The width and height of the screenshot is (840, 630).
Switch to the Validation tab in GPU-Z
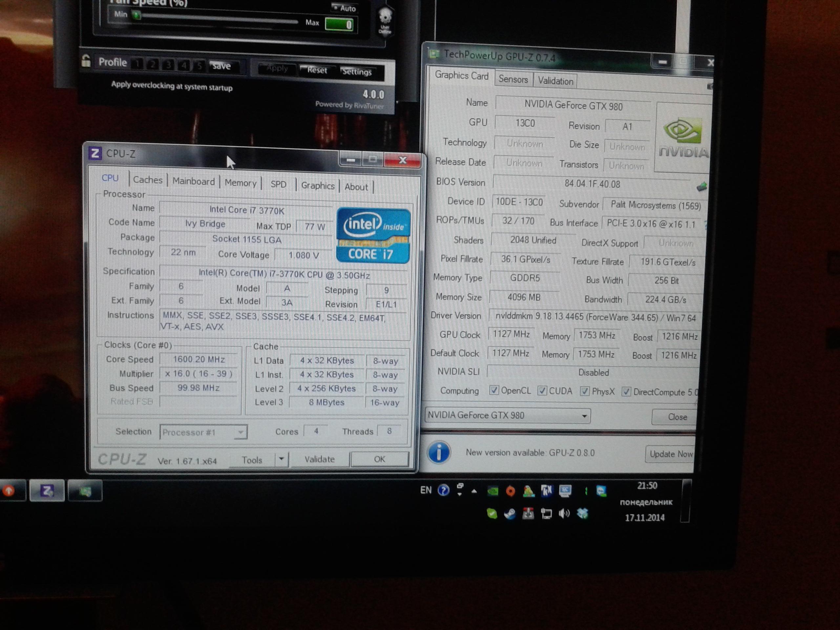(x=556, y=81)
